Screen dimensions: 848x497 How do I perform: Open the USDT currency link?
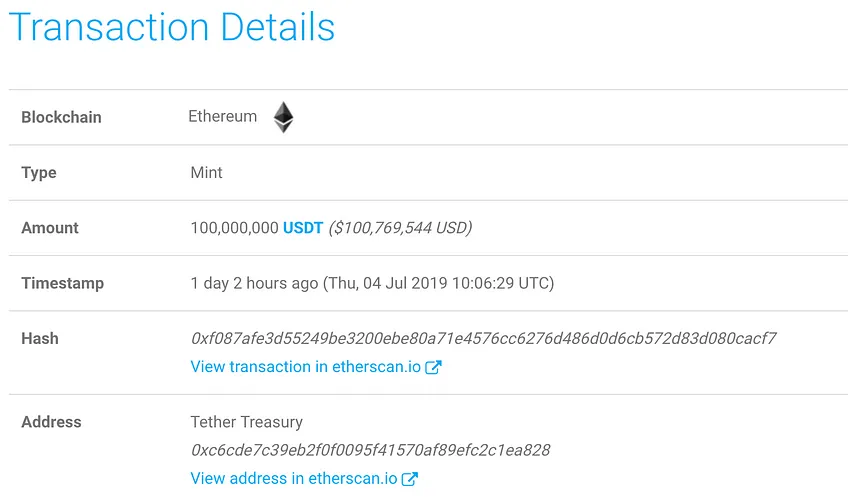click(303, 228)
